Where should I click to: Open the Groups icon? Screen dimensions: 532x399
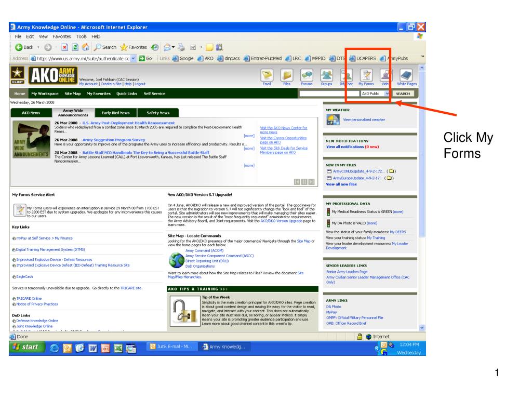tap(326, 77)
